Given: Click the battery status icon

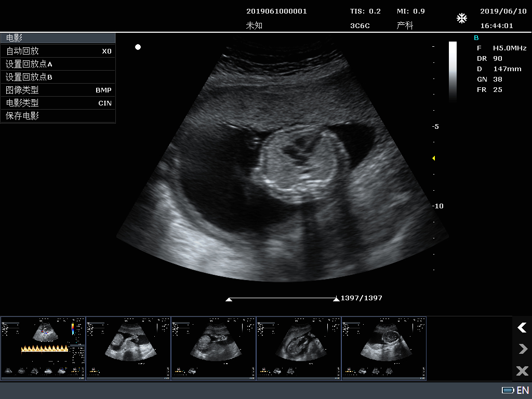Looking at the screenshot, I should point(508,390).
